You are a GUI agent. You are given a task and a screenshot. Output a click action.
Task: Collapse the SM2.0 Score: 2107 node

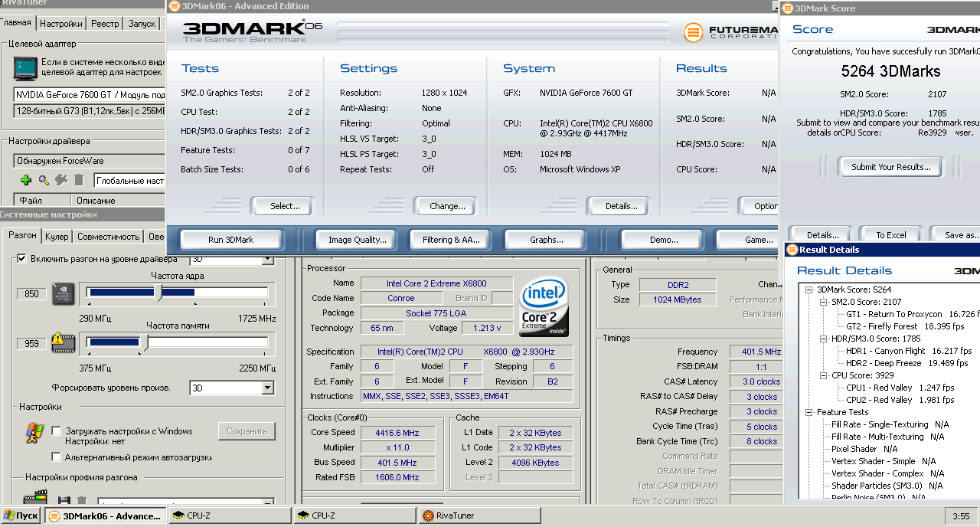tap(824, 302)
